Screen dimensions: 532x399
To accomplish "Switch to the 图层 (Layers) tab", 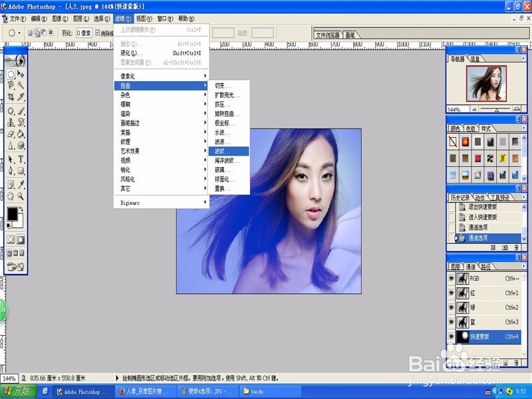I will click(x=456, y=267).
